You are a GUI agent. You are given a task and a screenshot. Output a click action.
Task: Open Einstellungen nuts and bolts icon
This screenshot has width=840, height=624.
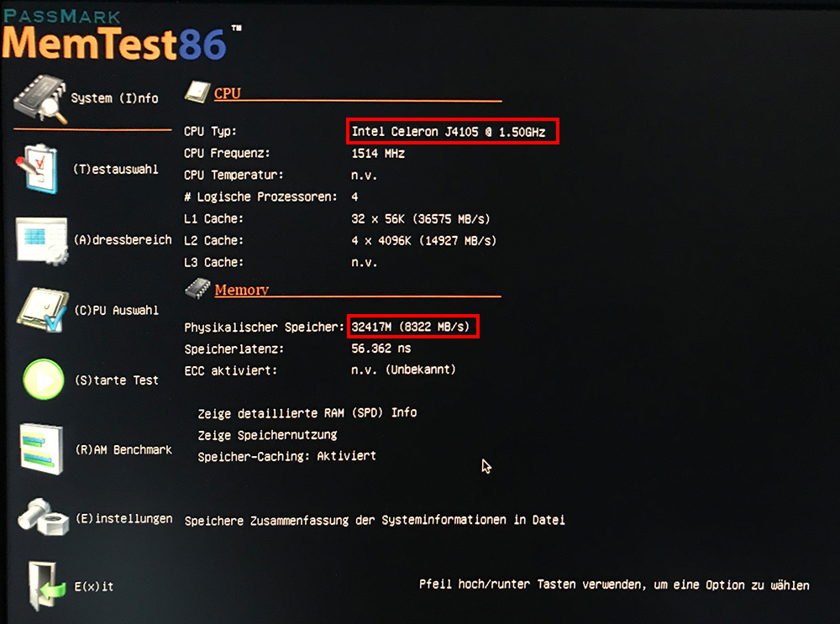click(43, 517)
